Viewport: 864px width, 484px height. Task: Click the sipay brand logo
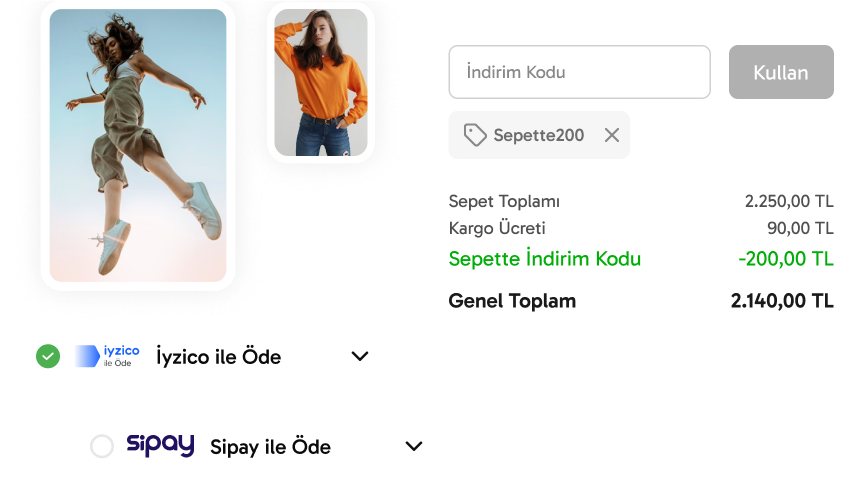pos(160,446)
